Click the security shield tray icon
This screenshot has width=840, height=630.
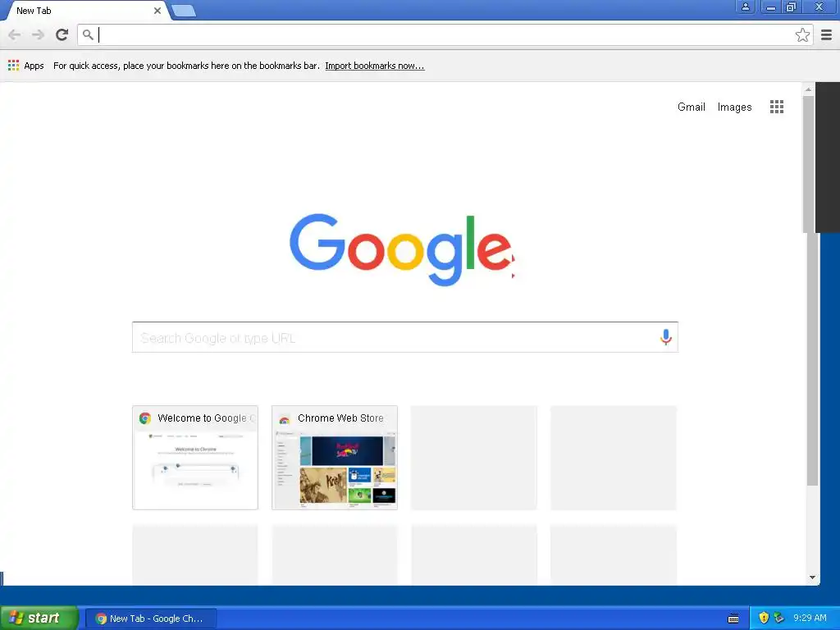[x=764, y=618]
